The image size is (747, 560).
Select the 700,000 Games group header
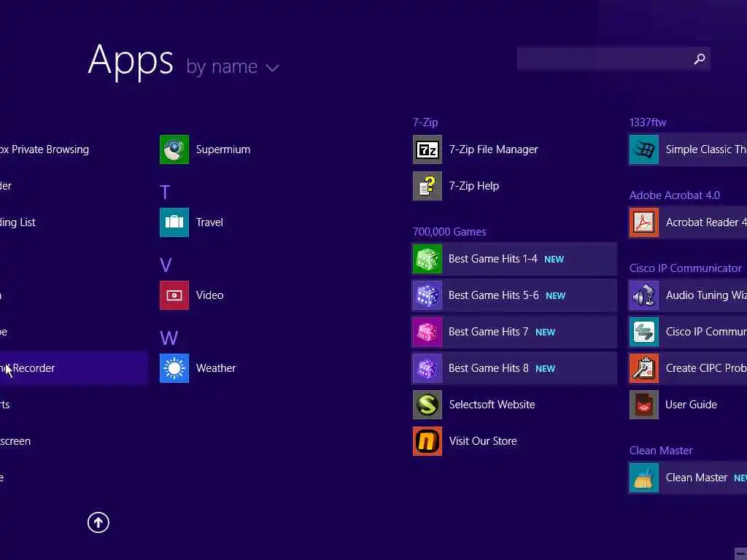pos(449,232)
